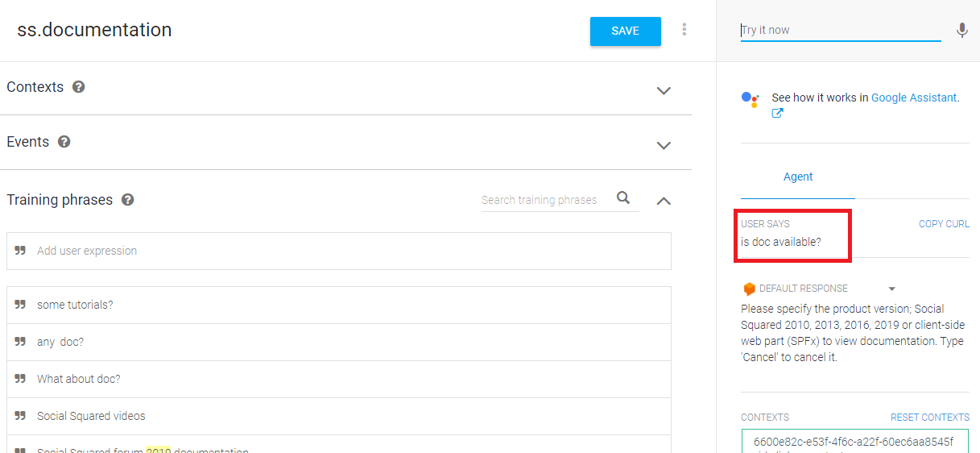The width and height of the screenshot is (980, 453).
Task: Open the three-dot more options menu
Action: click(x=684, y=30)
